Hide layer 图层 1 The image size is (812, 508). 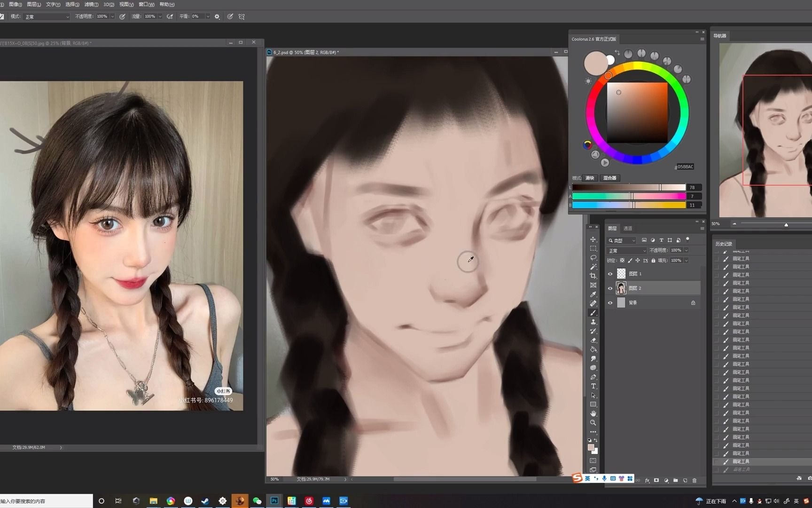[610, 274]
